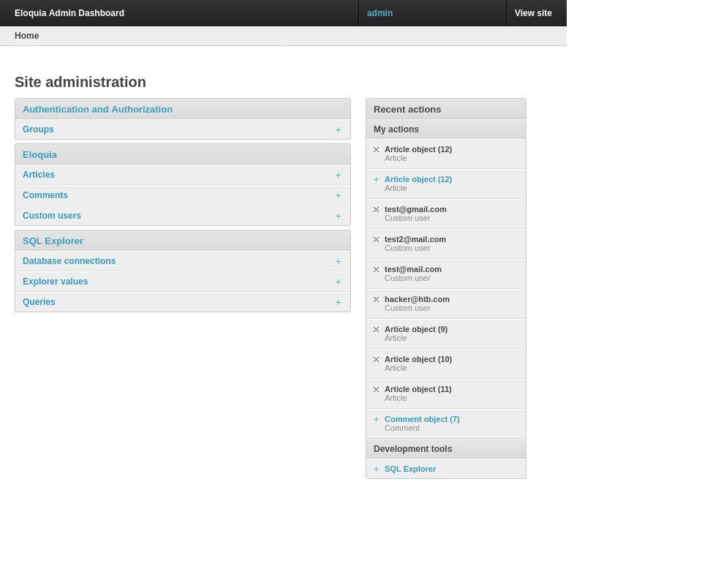Click the X icon beside Article object (9)
Viewport: 702px width, 588px height.
coord(376,330)
